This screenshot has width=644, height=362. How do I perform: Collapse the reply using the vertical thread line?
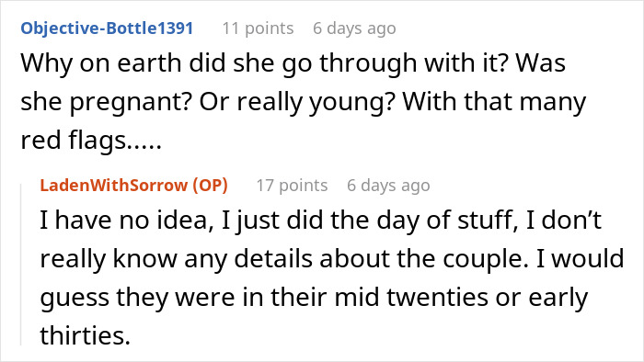(21, 265)
